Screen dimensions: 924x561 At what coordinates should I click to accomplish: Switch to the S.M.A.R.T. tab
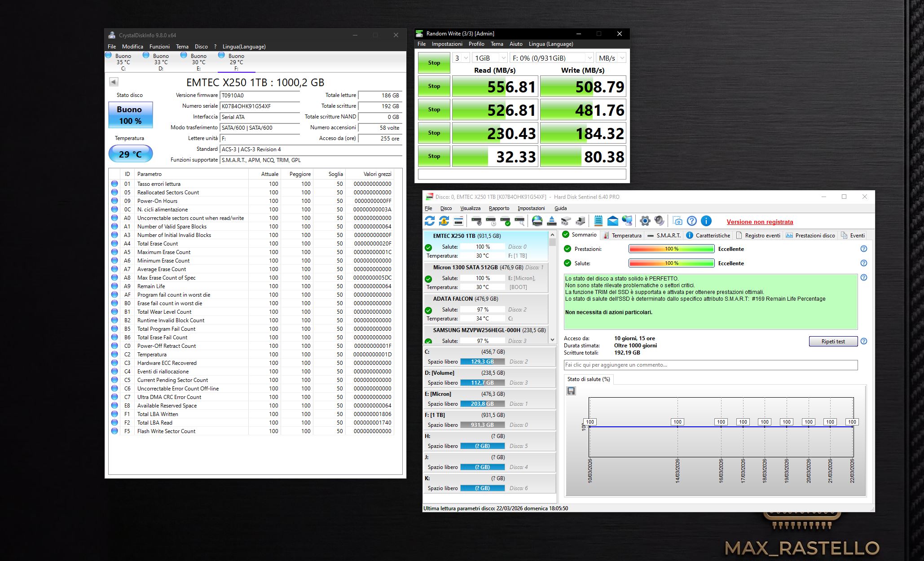(664, 235)
